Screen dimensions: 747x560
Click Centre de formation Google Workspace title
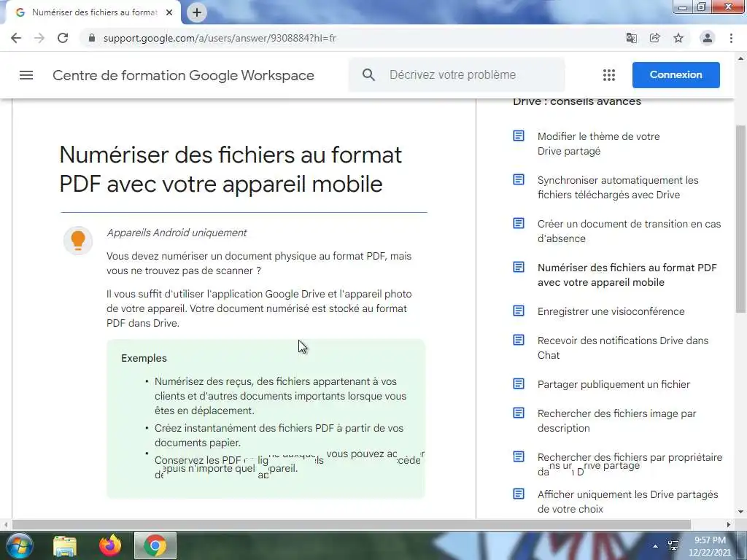(183, 75)
